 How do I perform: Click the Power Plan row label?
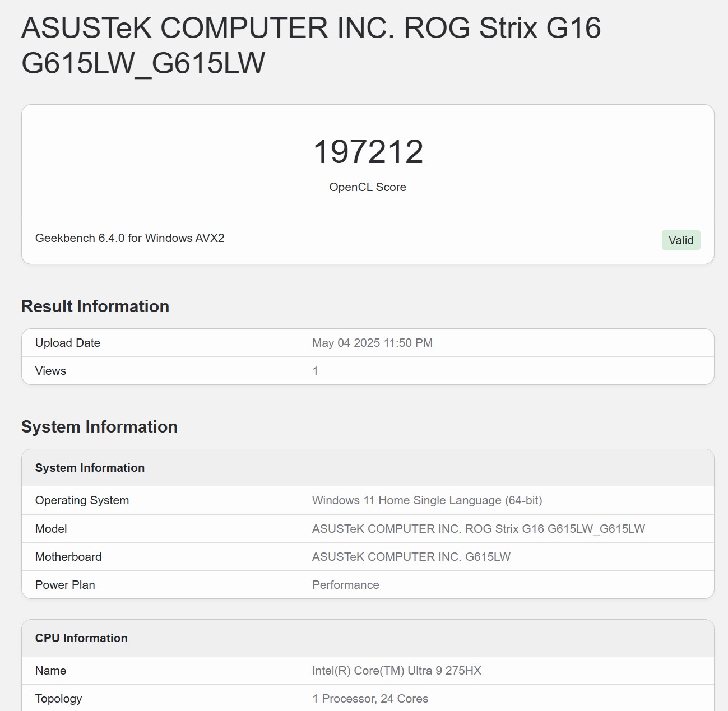65,585
